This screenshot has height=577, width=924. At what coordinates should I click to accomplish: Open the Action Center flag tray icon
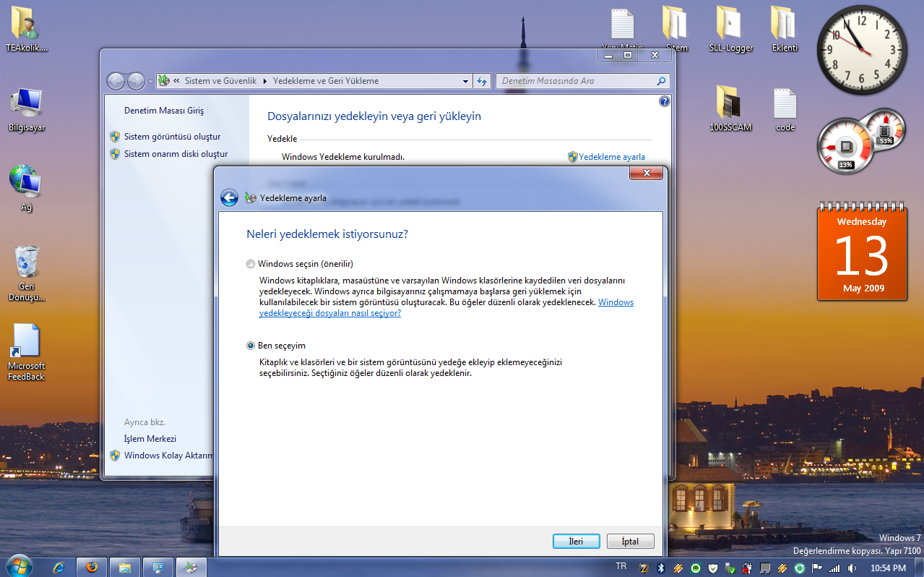pyautogui.click(x=817, y=568)
